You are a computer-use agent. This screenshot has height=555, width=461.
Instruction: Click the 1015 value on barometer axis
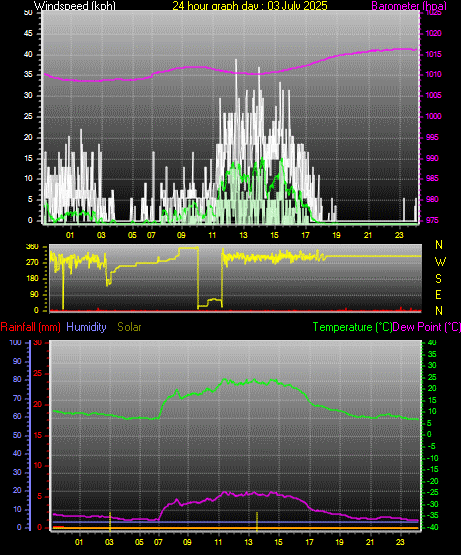tap(433, 54)
